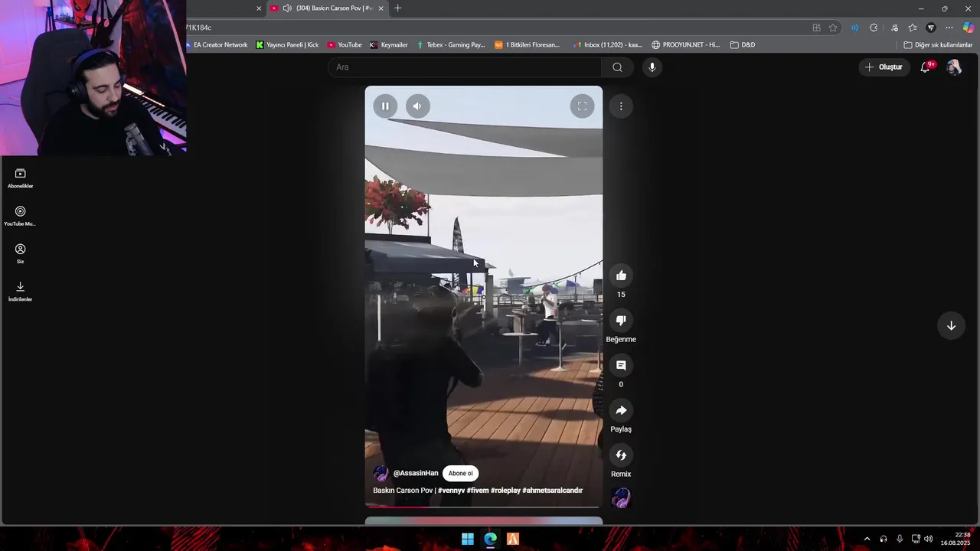Open Keymailer bookmark

click(x=389, y=45)
